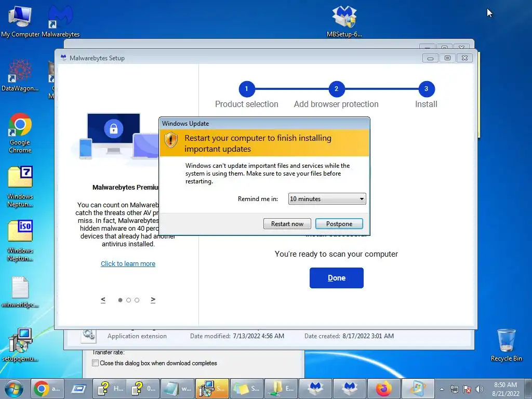
Task: Click step 3 Install circle
Action: point(426,89)
